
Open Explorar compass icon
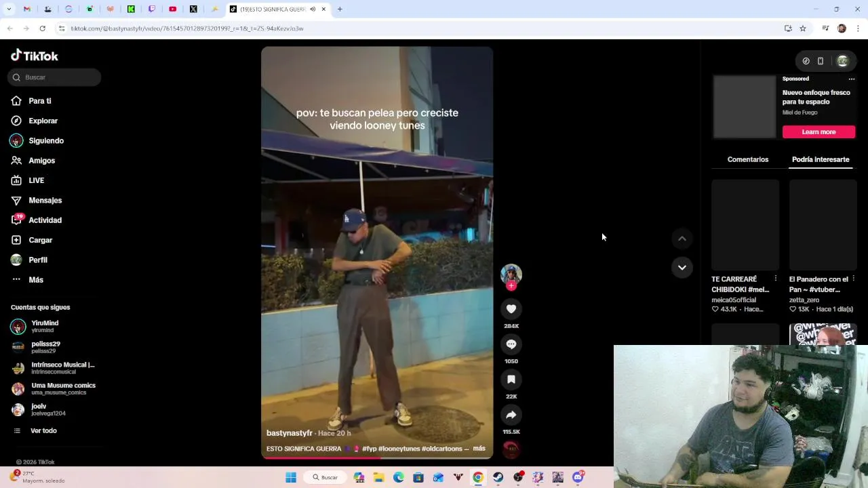pos(16,121)
